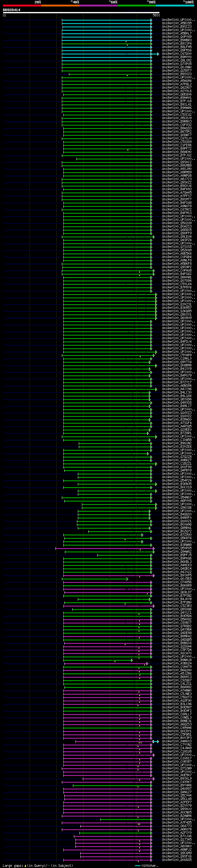Click hit UniRef100_A2YVL6
The height and width of the screenshot is (868, 197).
point(177,91)
